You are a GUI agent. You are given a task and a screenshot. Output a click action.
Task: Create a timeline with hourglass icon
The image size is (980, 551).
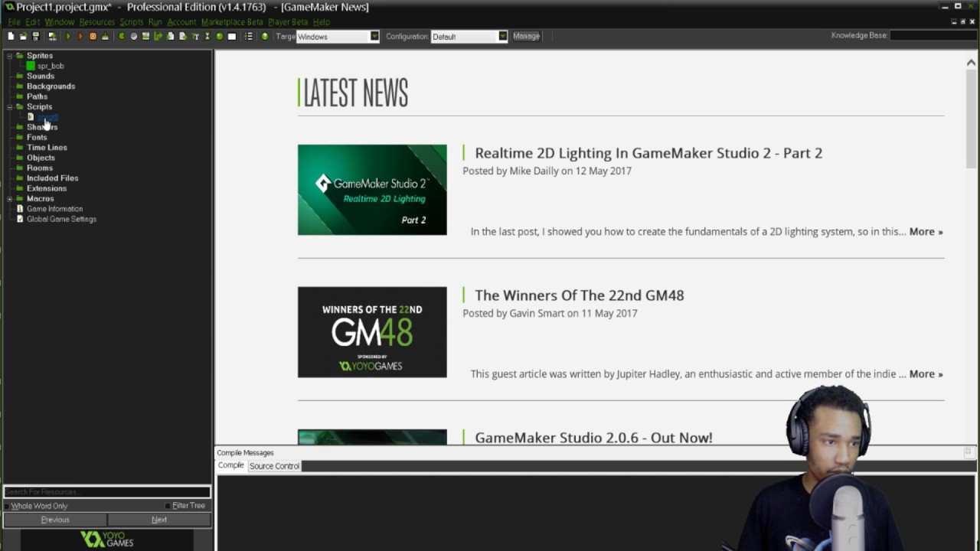[207, 36]
